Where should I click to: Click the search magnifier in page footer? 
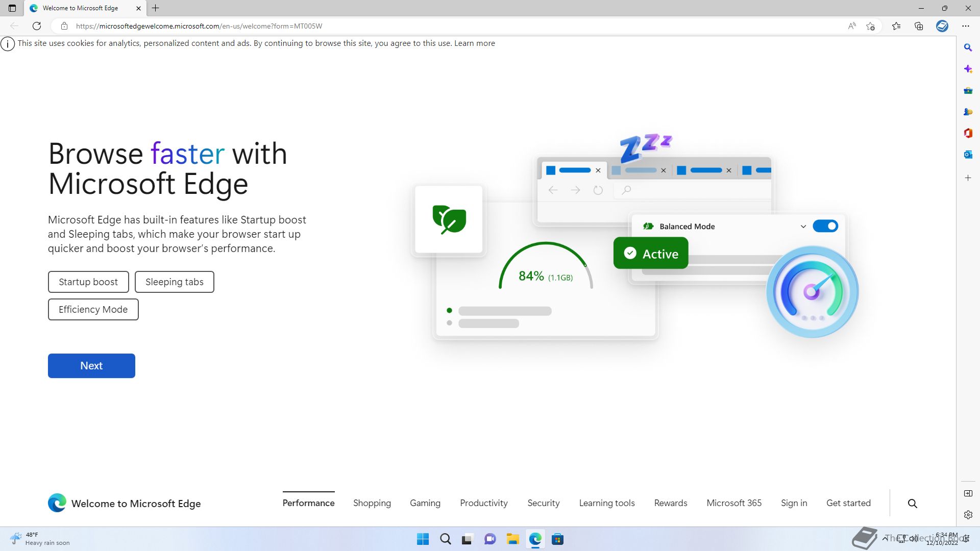click(913, 504)
